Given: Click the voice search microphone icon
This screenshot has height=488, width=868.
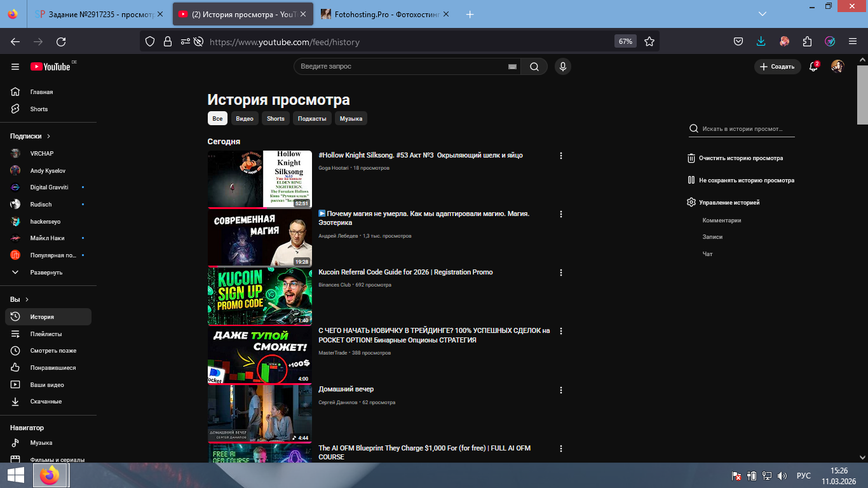Looking at the screenshot, I should coord(562,67).
